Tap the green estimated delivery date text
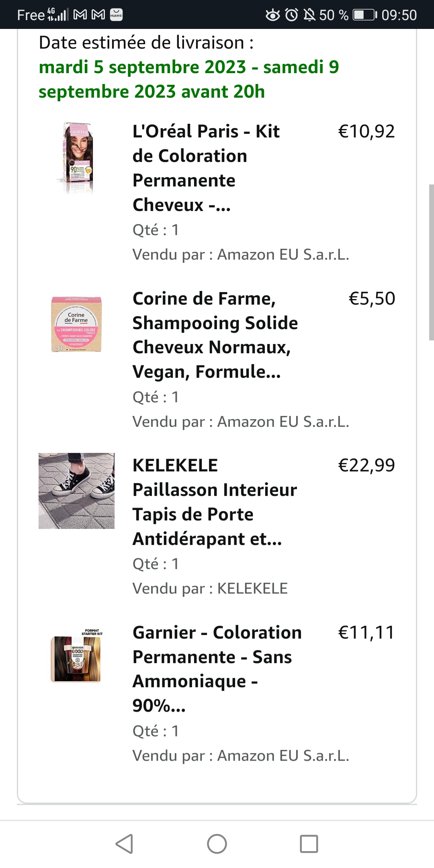This screenshot has height=868, width=434. click(189, 79)
